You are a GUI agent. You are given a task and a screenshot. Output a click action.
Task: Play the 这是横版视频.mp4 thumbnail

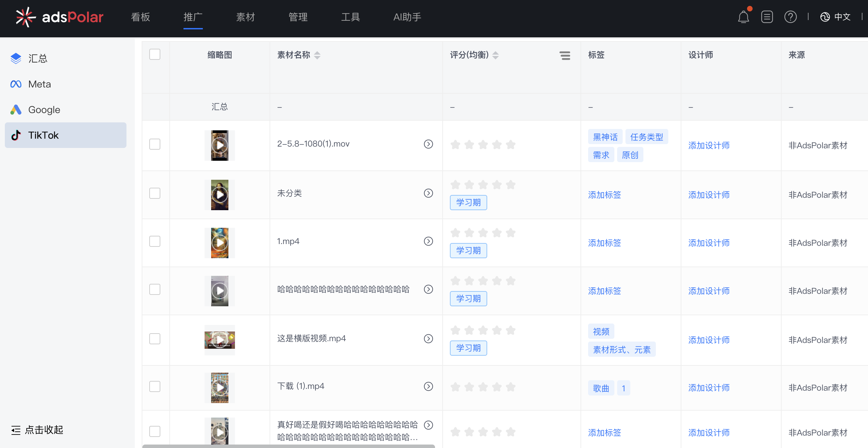(220, 340)
